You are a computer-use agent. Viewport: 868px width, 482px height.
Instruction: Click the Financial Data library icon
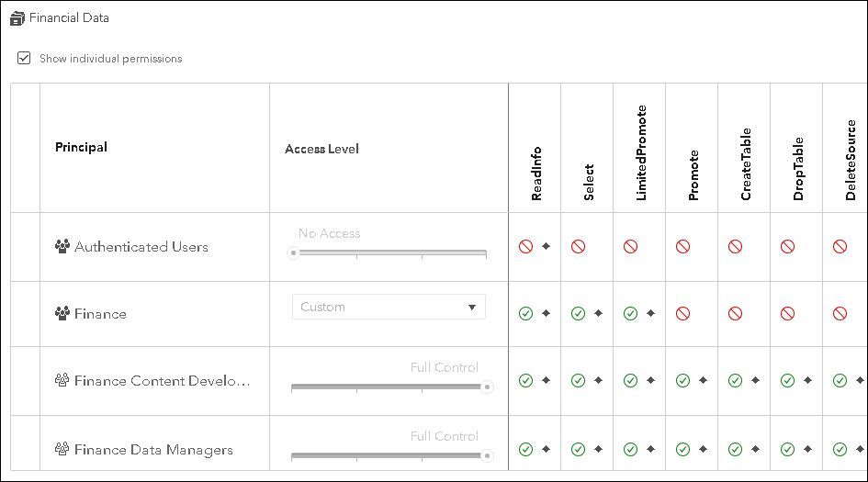click(17, 18)
